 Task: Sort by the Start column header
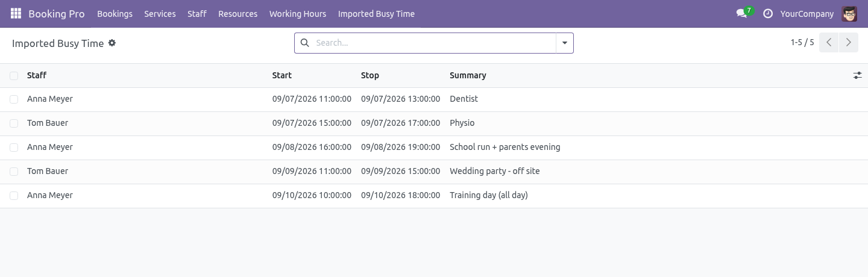click(282, 75)
